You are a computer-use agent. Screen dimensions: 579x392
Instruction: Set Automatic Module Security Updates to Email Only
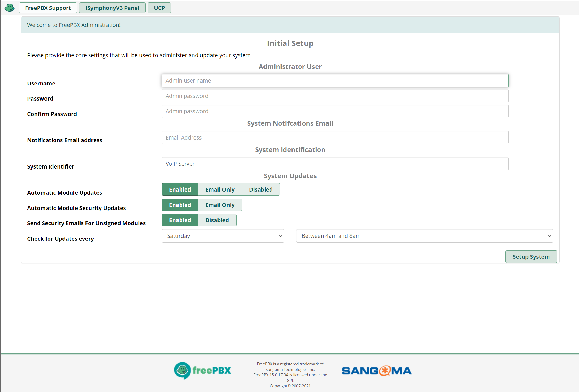click(x=220, y=205)
